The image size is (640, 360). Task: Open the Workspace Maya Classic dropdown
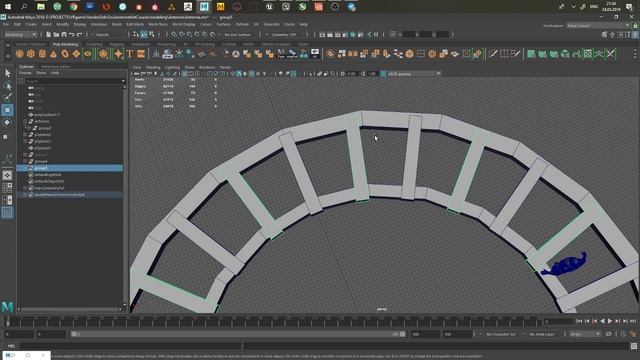click(598, 25)
